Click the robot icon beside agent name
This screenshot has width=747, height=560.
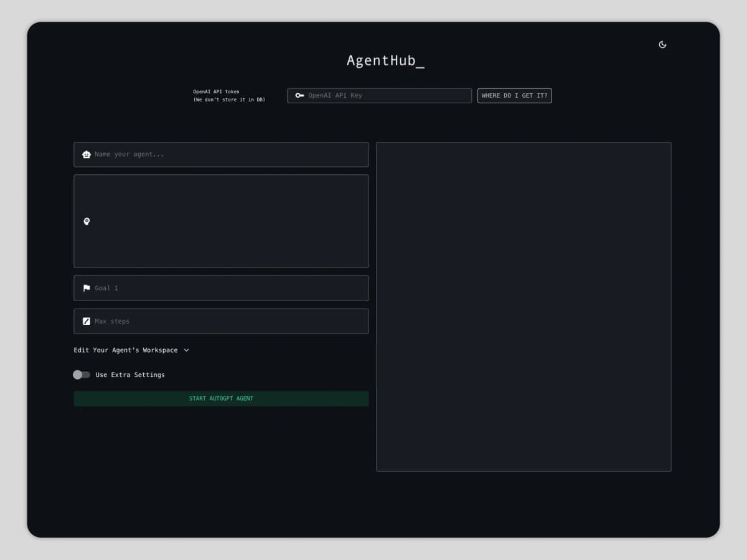87,154
